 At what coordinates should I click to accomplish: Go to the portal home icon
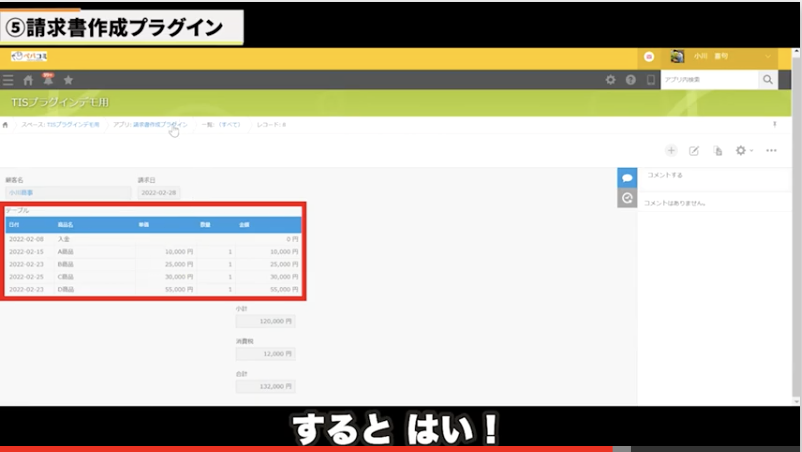tap(28, 80)
